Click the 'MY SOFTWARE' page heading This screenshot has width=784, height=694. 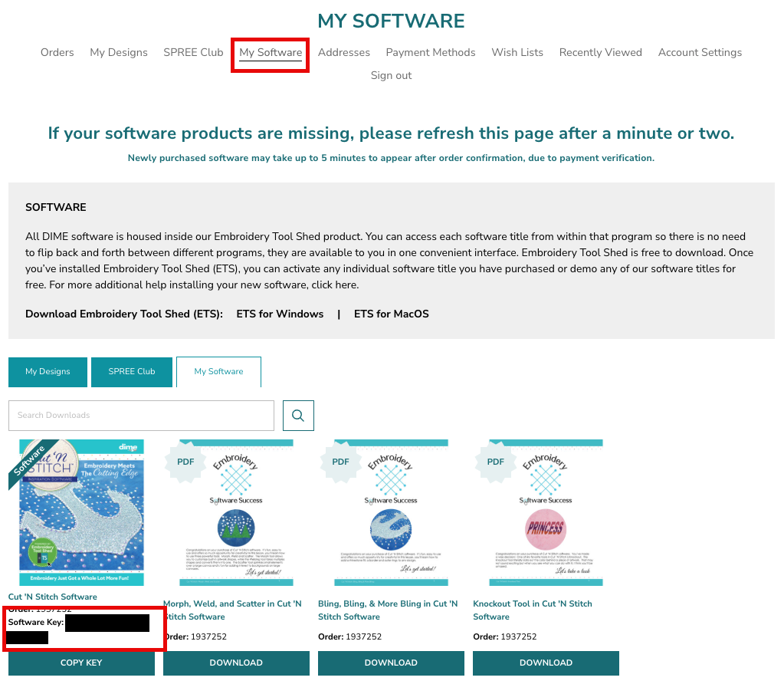click(392, 21)
